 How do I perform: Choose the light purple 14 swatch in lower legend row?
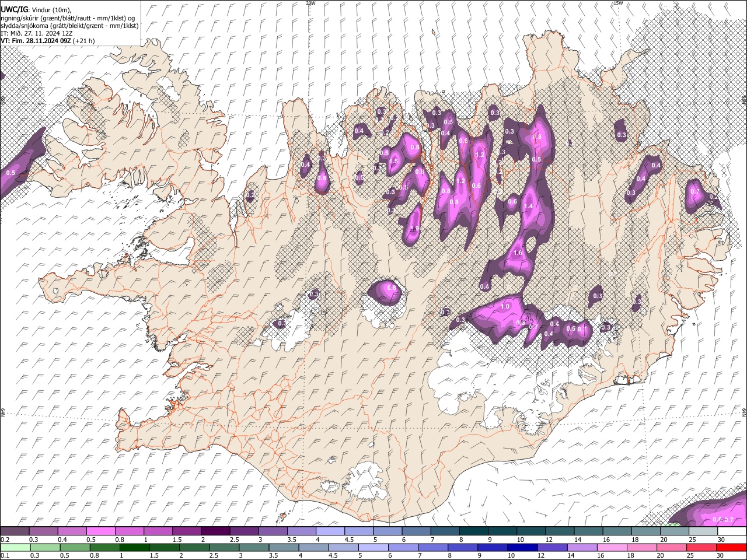click(x=582, y=547)
